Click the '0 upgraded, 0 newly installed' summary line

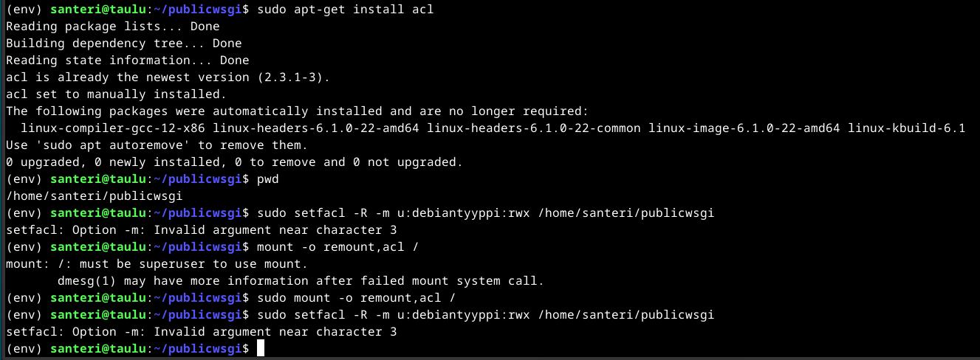point(234,162)
